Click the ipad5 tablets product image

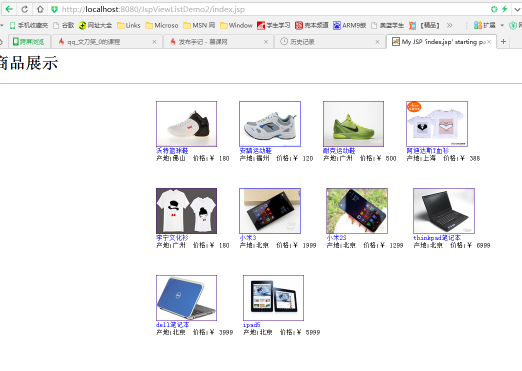[x=273, y=298]
